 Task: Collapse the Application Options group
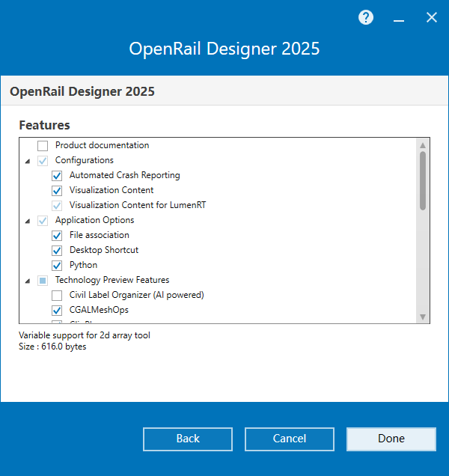click(x=28, y=221)
